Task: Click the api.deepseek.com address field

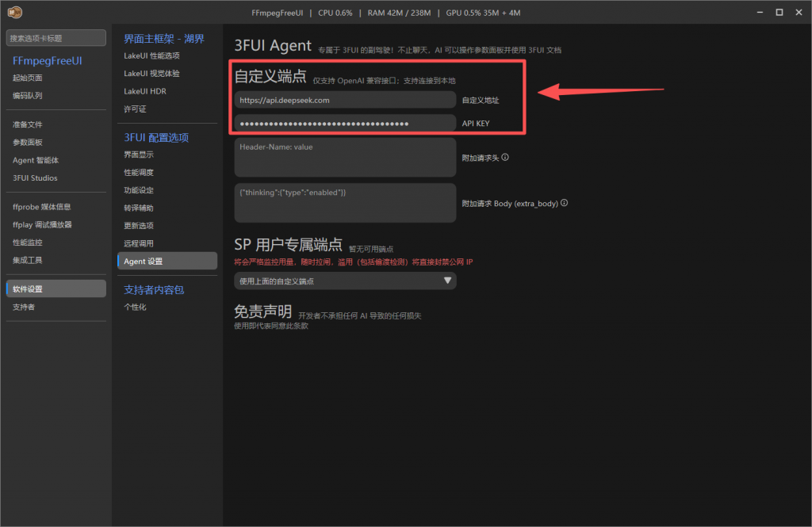Action: pos(345,100)
